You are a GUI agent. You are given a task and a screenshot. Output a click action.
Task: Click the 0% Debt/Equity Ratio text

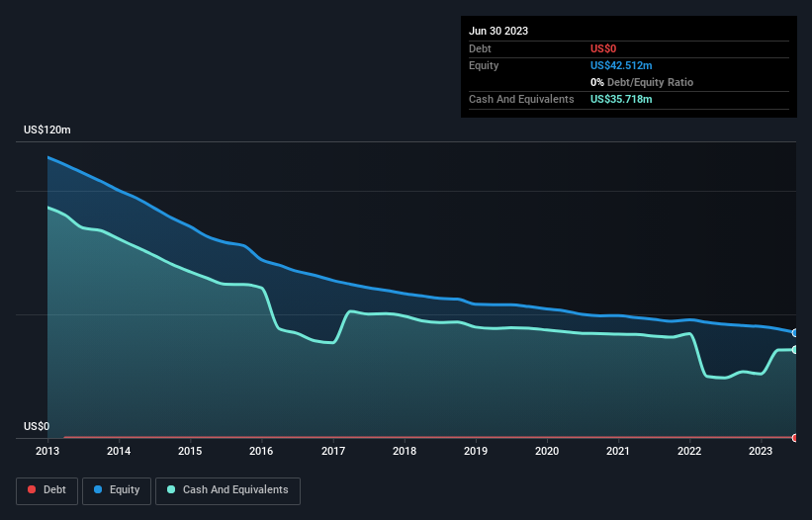[x=642, y=82]
